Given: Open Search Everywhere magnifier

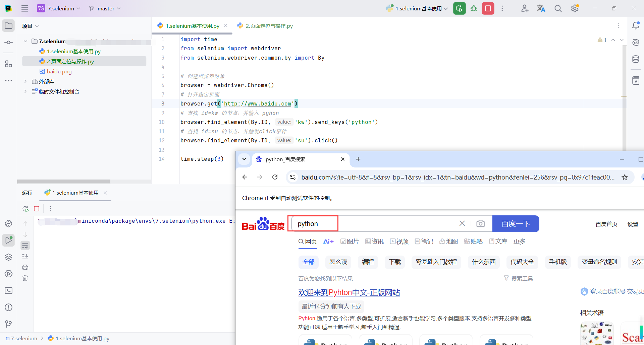Looking at the screenshot, I should tap(558, 8).
